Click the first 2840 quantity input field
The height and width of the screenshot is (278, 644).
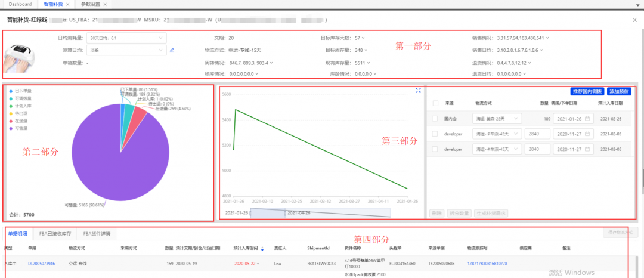click(x=537, y=134)
